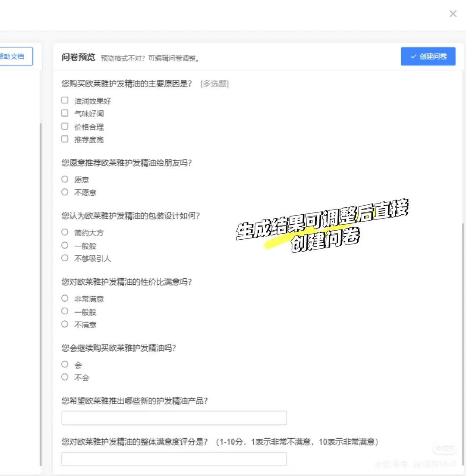
Task: Click the new product suggestion text field
Action: coord(174,418)
